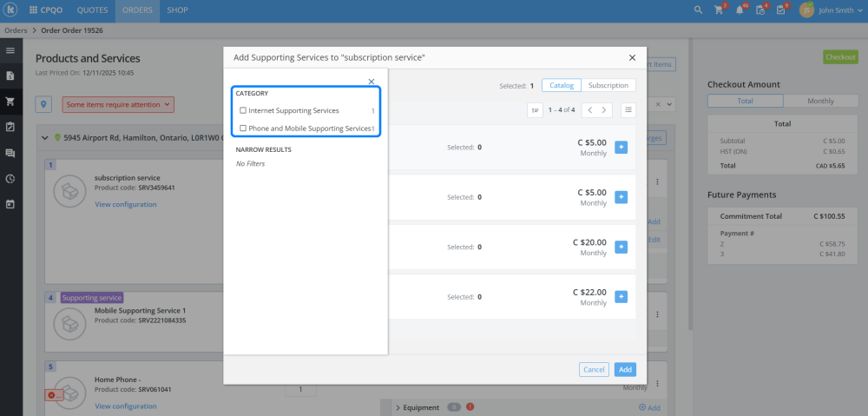Open the QUOTES menu
868x416 pixels.
click(x=93, y=10)
